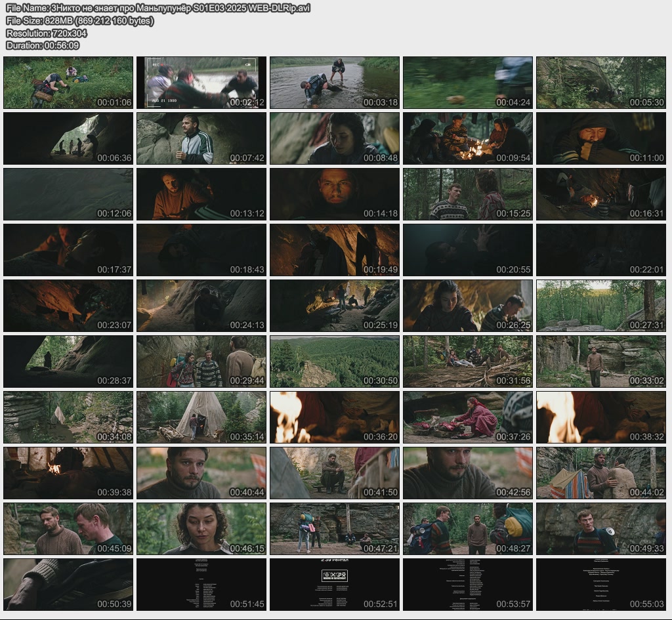Click the curly-haired woman frame at 00:46:15
This screenshot has width=672, height=620.
tap(201, 529)
